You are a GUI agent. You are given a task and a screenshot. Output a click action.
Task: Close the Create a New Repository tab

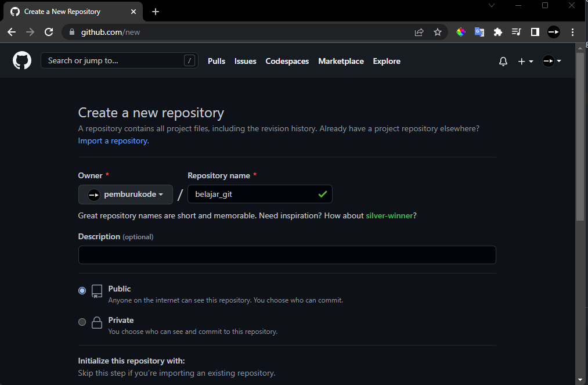[134, 12]
